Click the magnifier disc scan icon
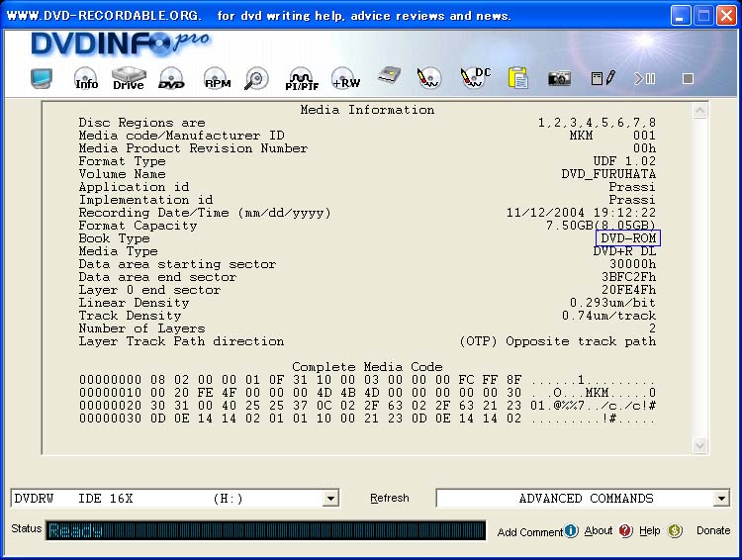Image resolution: width=742 pixels, height=560 pixels. click(x=256, y=78)
